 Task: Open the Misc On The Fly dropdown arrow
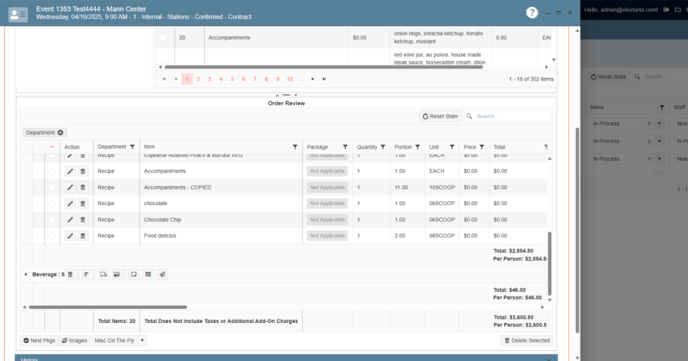coord(142,340)
